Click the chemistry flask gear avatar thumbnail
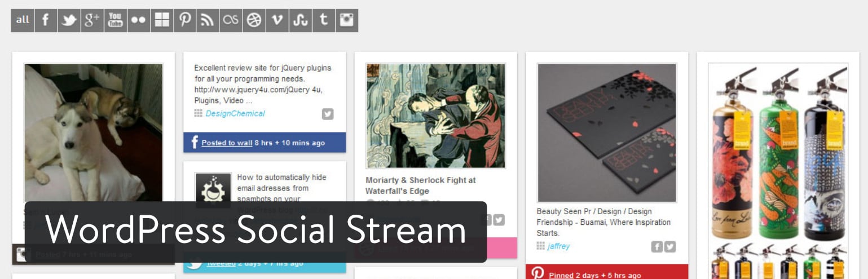The image size is (868, 279). tap(213, 191)
